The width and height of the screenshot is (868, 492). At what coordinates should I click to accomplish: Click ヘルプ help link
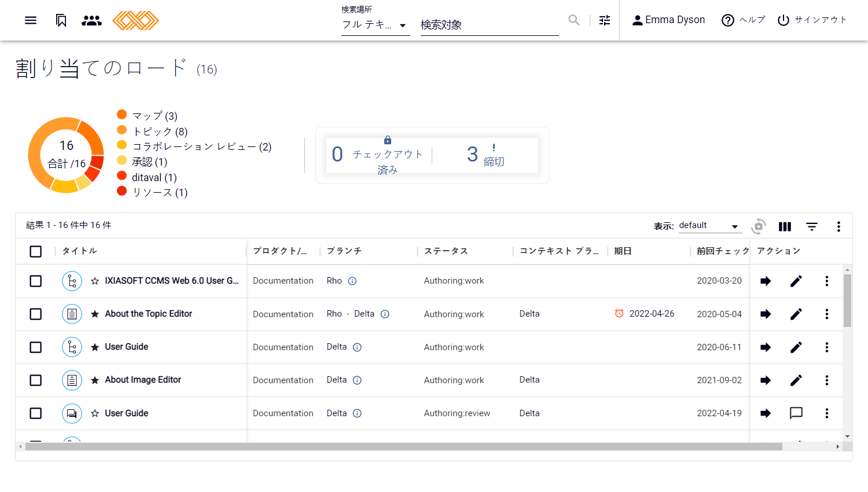point(752,20)
